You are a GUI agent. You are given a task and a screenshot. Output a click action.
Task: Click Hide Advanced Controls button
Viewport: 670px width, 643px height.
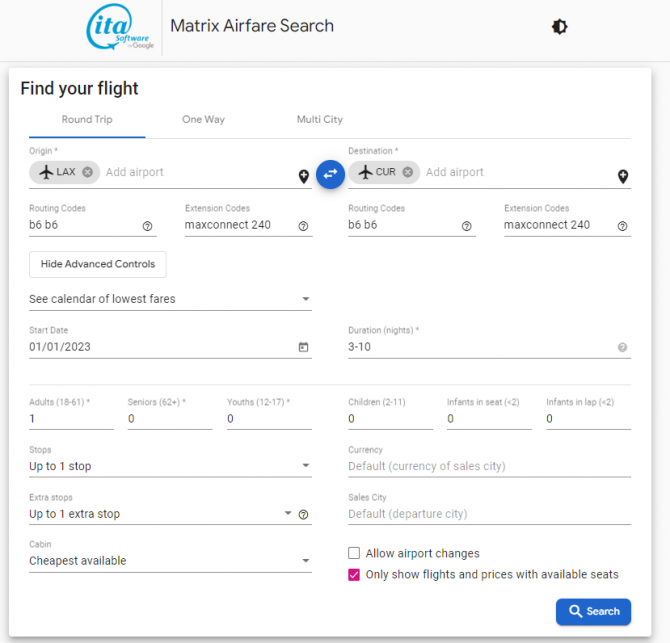tap(98, 264)
